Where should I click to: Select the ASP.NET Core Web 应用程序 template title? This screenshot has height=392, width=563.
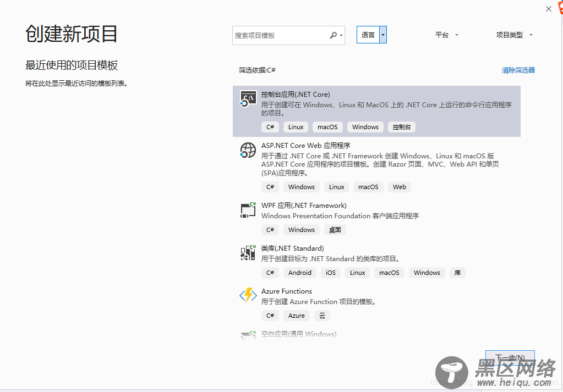pos(305,146)
